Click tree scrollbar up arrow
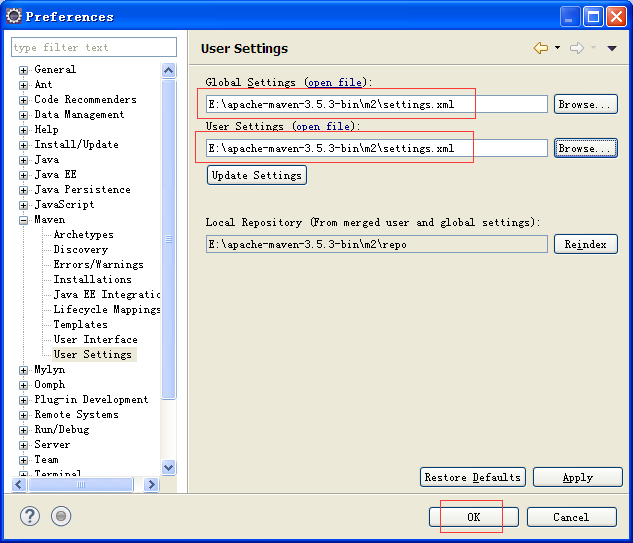633x543 pixels. (x=168, y=71)
